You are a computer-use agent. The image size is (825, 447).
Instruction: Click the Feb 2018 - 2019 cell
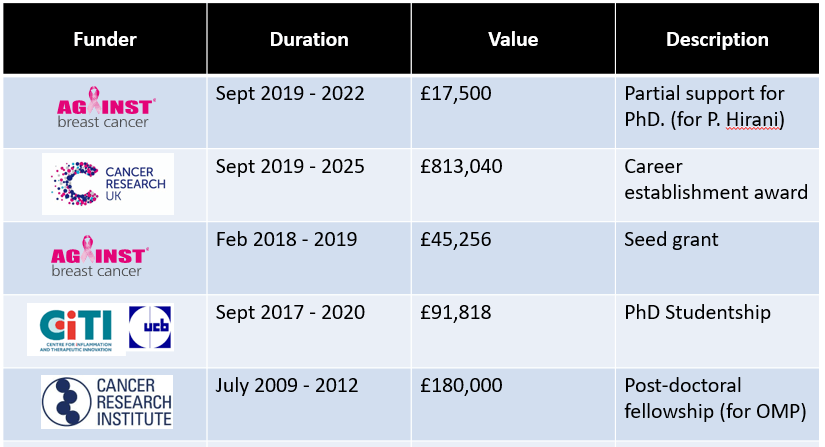click(309, 258)
